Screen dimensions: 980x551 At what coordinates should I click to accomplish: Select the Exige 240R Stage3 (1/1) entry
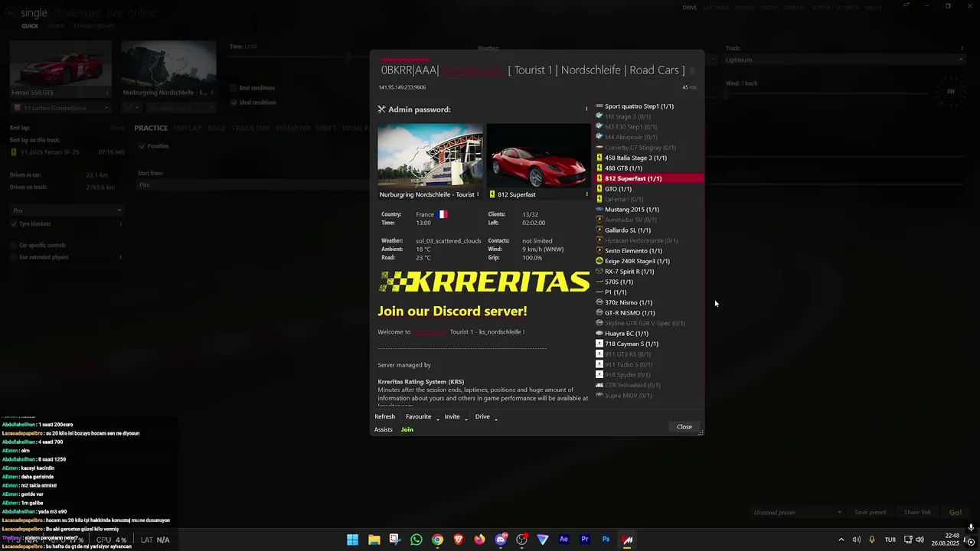tap(649, 261)
